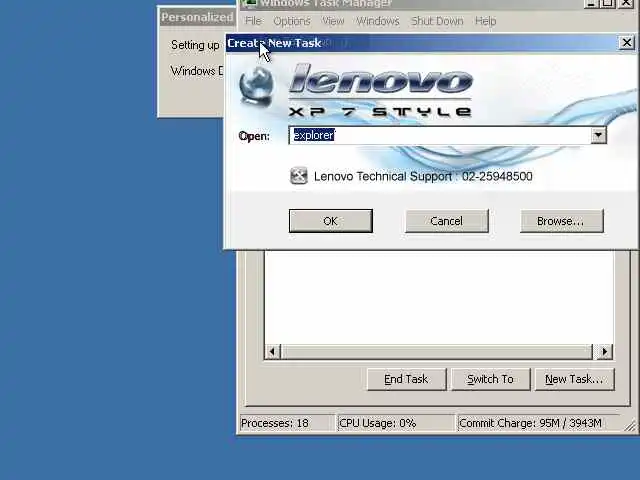
Task: Close the Create New Task dialog
Action: point(627,42)
